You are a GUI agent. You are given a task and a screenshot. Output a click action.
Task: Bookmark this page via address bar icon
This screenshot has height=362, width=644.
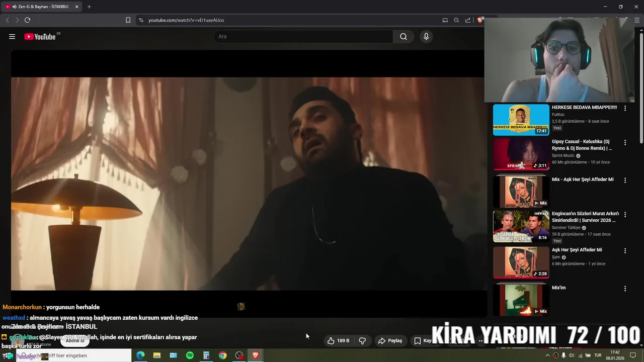[128, 20]
